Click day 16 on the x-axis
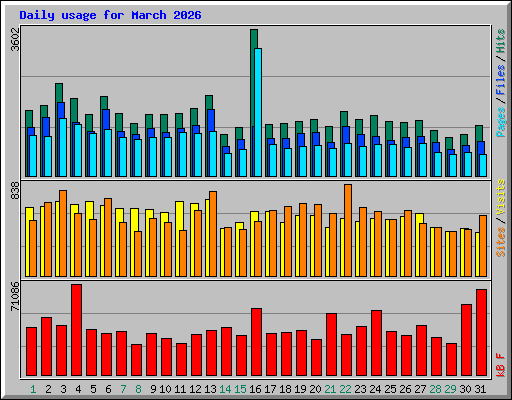 click(255, 389)
